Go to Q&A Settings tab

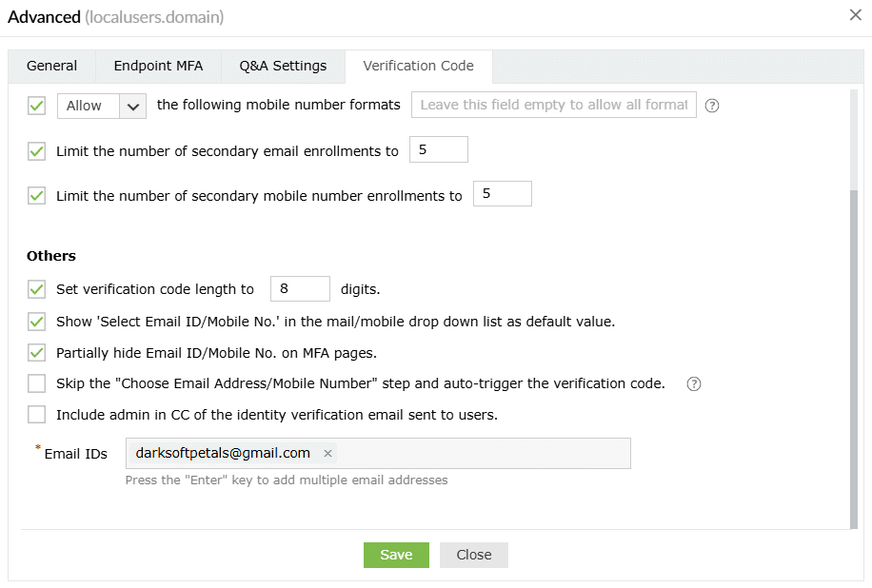[x=282, y=66]
